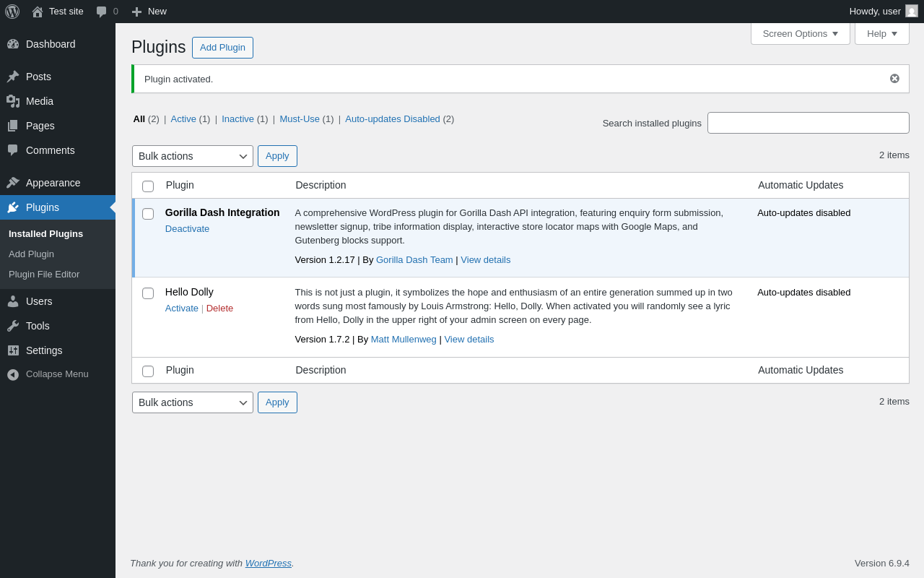Click the Tools wrench icon

[13, 326]
